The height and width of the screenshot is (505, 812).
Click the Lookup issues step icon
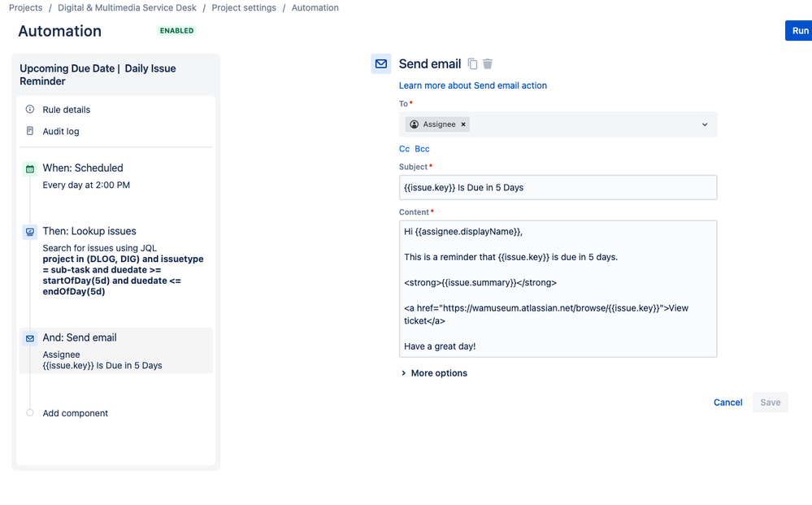[30, 232]
